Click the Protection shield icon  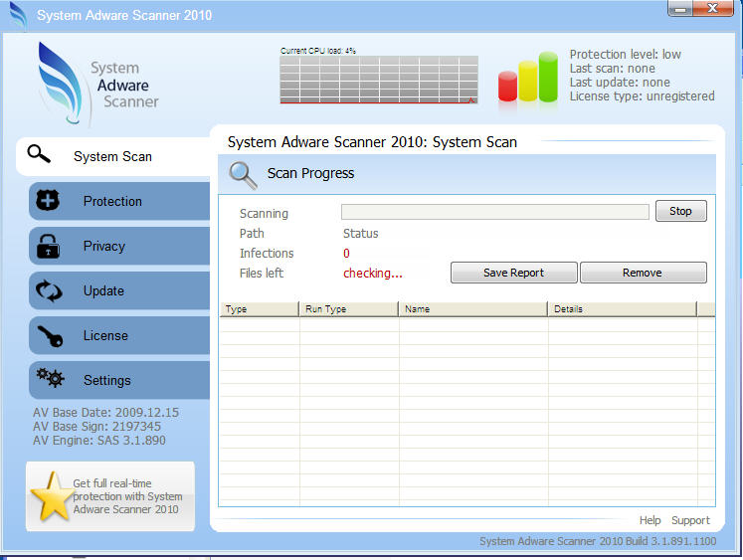tap(48, 200)
